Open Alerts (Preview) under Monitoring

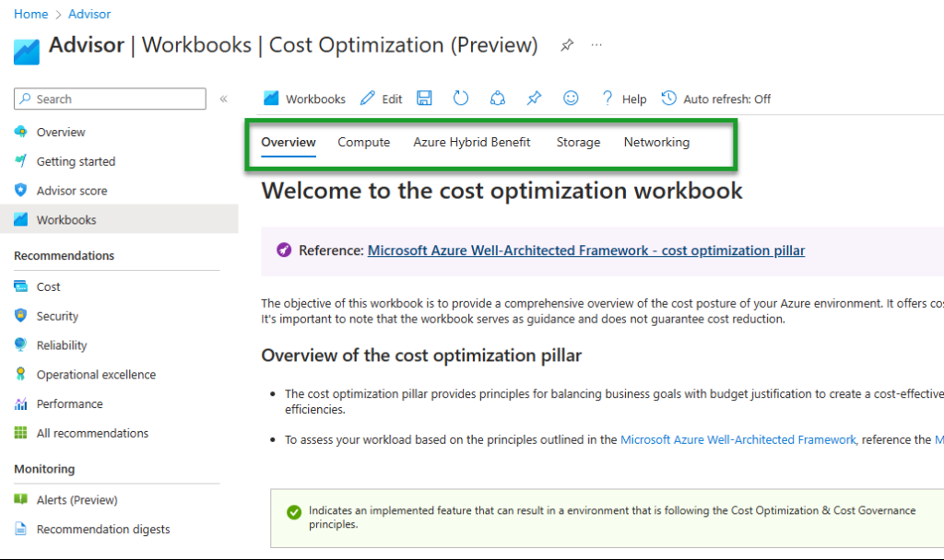[x=80, y=499]
